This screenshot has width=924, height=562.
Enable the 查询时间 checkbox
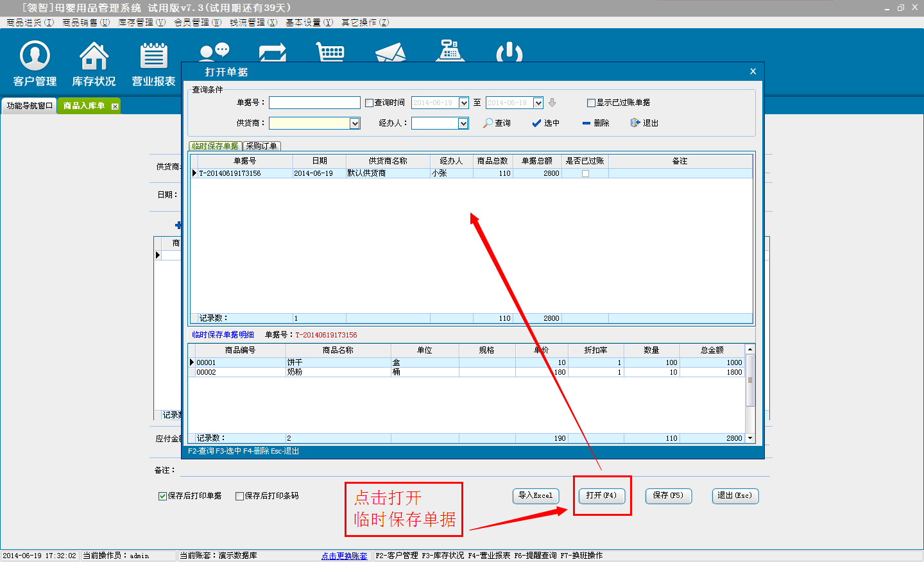click(x=370, y=103)
